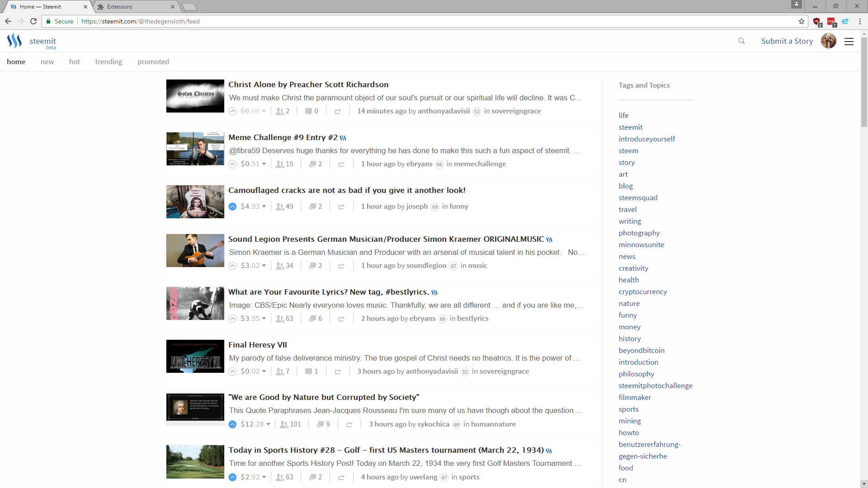The height and width of the screenshot is (488, 868).
Task: Open the steemitphotochallenge tag
Action: pos(656,386)
